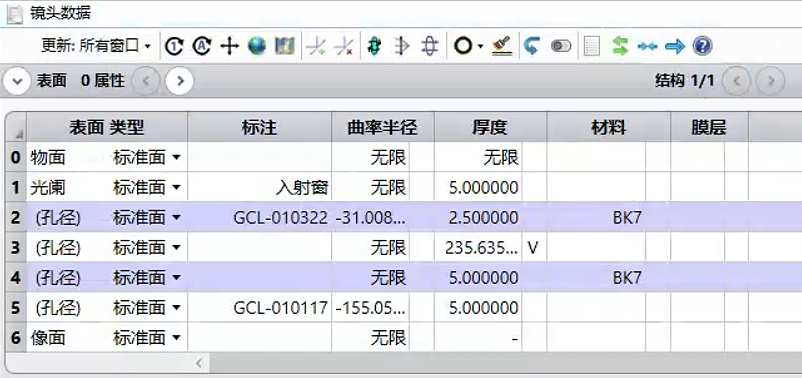The width and height of the screenshot is (802, 378).
Task: Click the BK7 material cell in row 4
Action: point(596,278)
